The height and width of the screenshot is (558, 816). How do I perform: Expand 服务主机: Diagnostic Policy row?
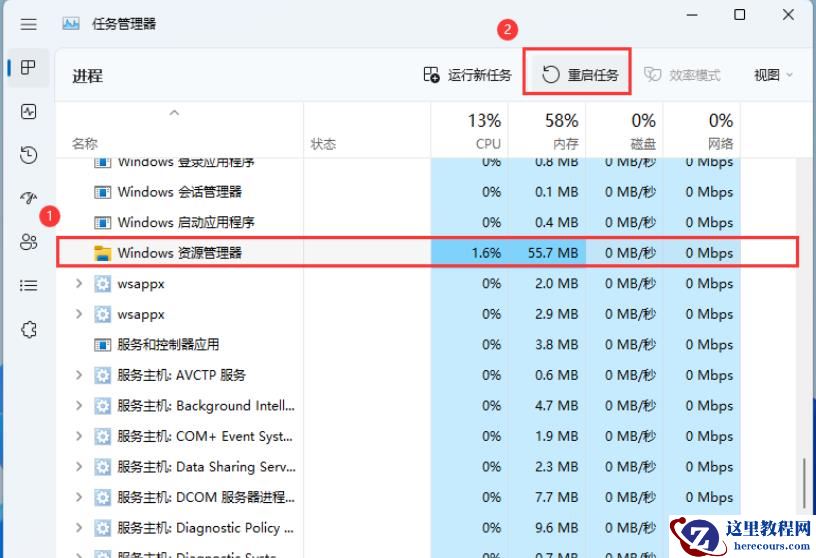tap(79, 528)
